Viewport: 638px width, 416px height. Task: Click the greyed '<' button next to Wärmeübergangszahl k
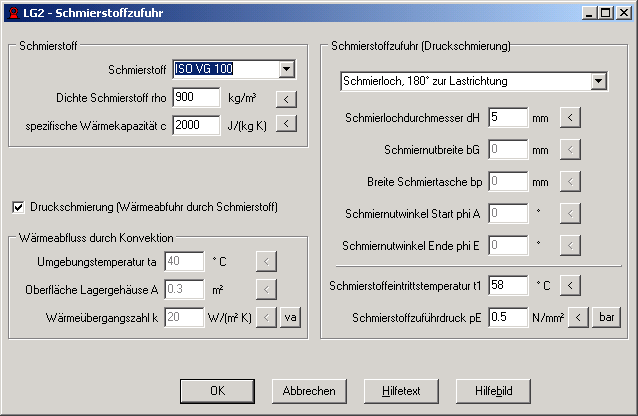[266, 317]
